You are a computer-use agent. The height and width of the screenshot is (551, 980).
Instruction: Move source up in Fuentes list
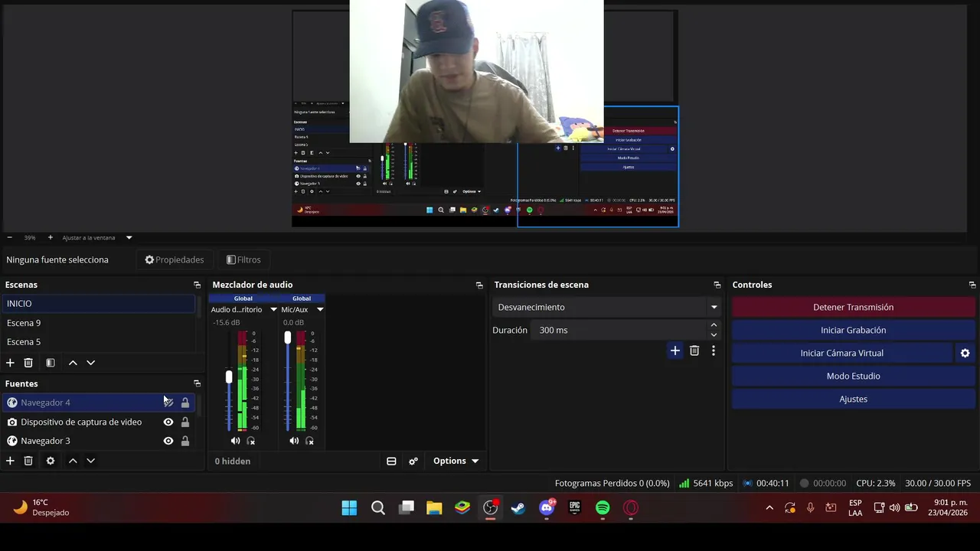pos(73,461)
